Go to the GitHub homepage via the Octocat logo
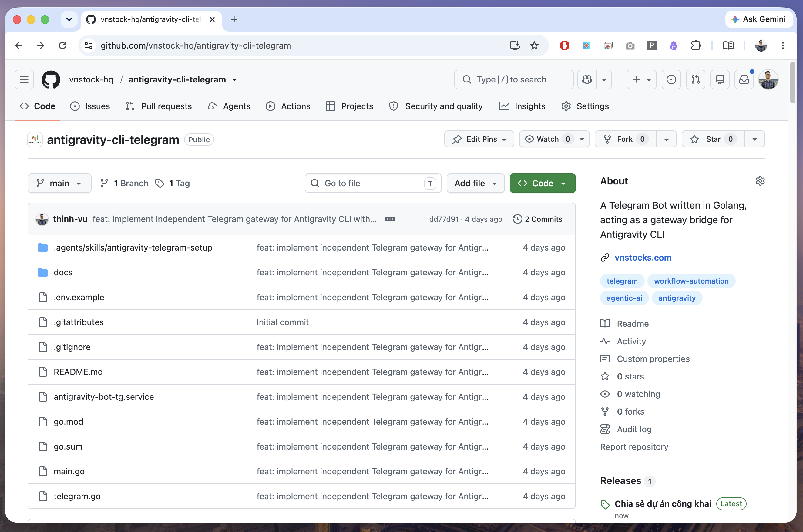This screenshot has width=803, height=532. (51, 79)
